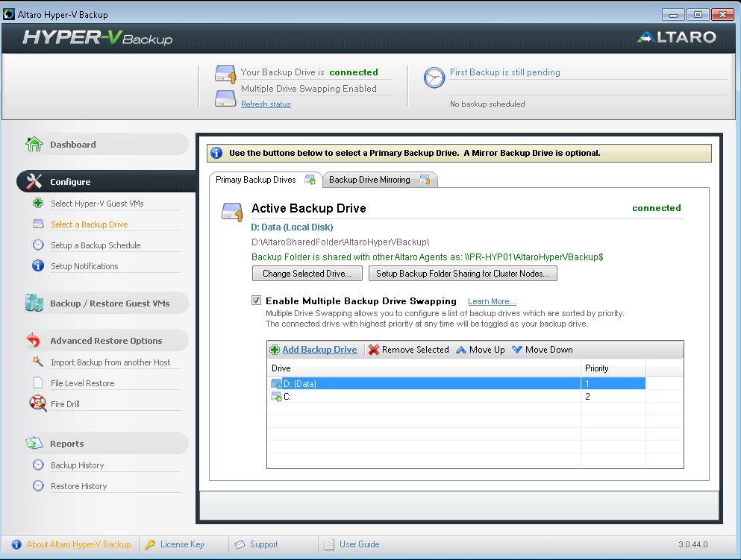Click the Active Backup Drive disk icon
The width and height of the screenshot is (741, 560).
pyautogui.click(x=232, y=212)
